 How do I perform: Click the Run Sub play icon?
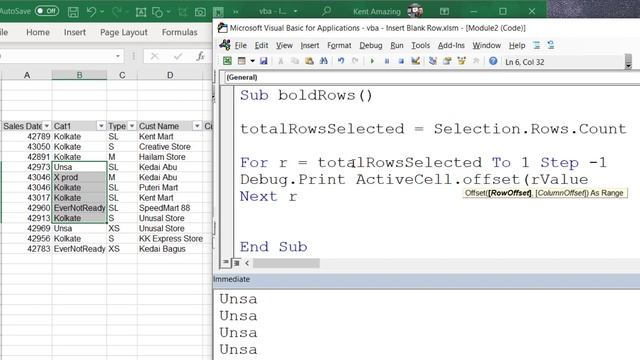pyautogui.click(x=372, y=62)
